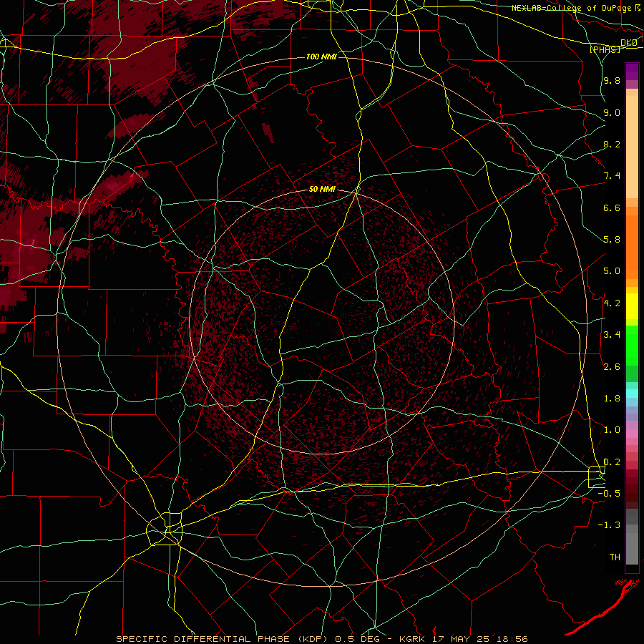The height and width of the screenshot is (644, 644).
Task: Click the KGRK radar site identifier
Action: tap(411, 639)
